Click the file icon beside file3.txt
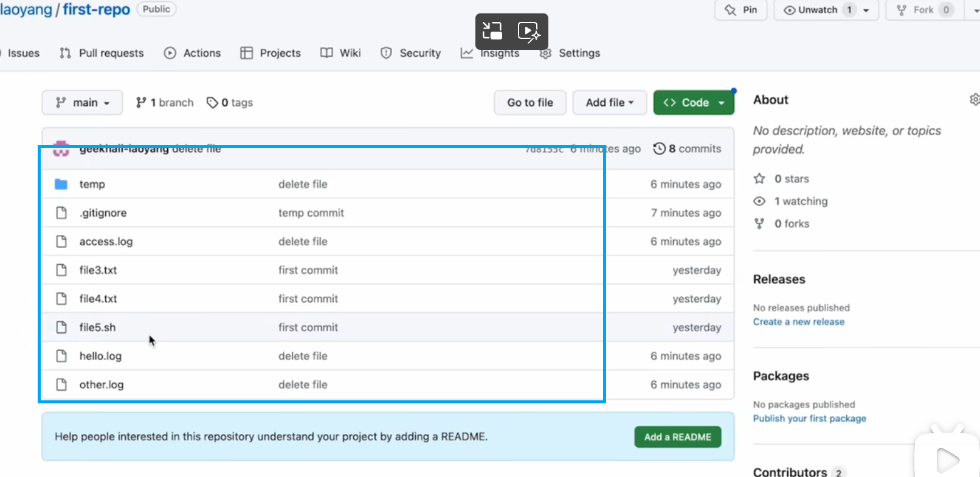Screen dimensions: 980x477 61,270
